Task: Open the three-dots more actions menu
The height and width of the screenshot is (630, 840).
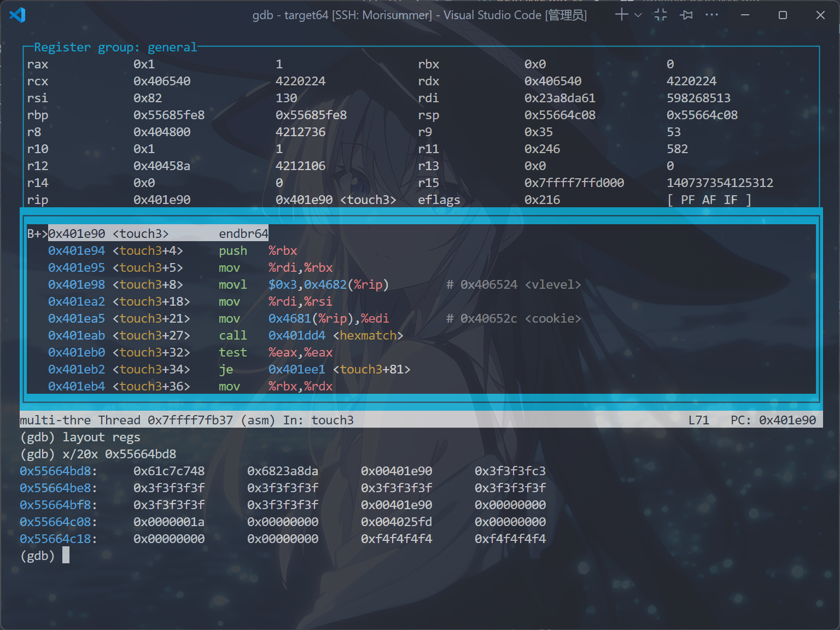Action: click(711, 15)
